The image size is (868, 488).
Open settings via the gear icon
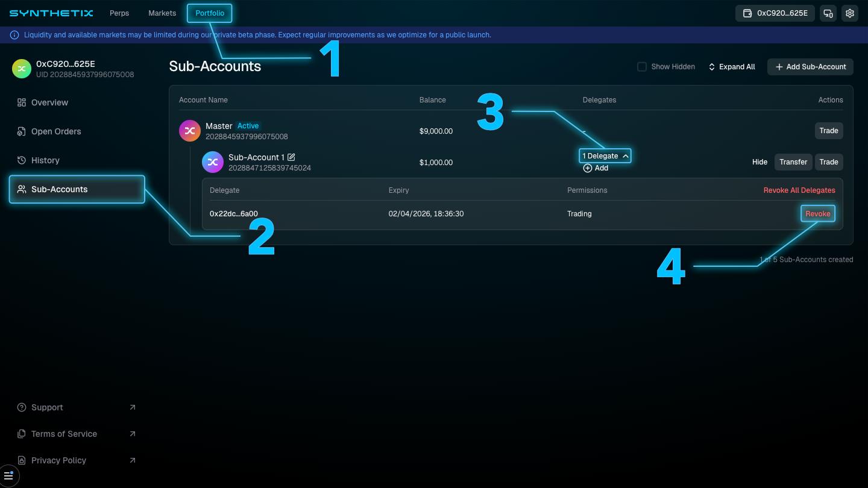pyautogui.click(x=849, y=13)
